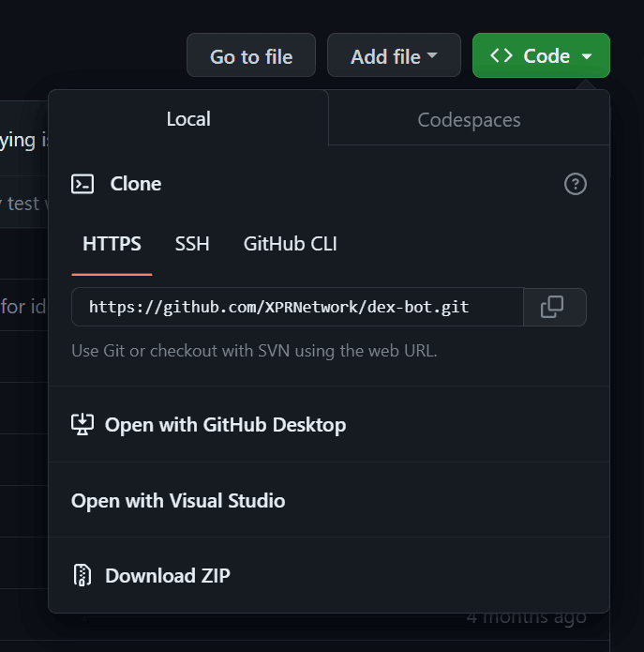Screen dimensions: 644x652
Task: Collapse the green Code dropdown
Action: [x=541, y=55]
